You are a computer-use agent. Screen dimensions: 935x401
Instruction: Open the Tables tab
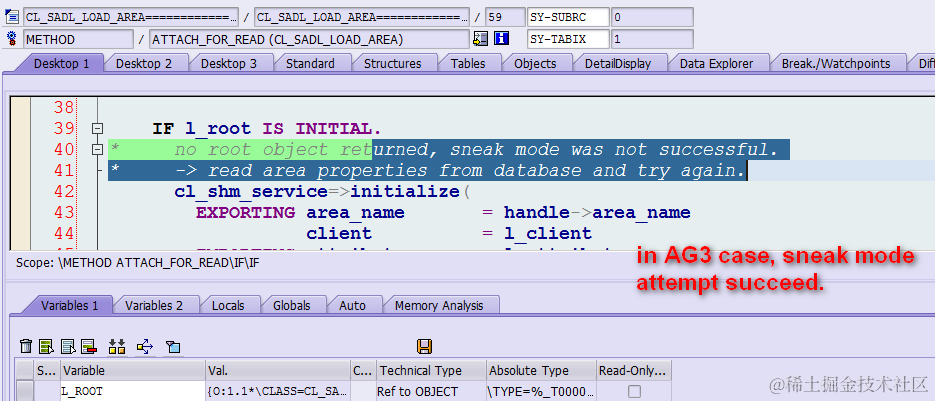click(468, 63)
